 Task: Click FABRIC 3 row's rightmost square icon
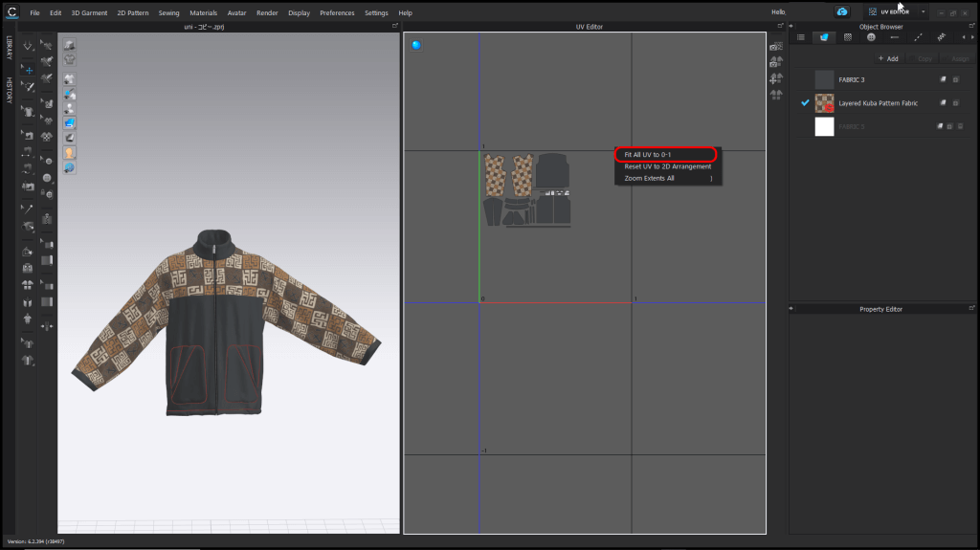coord(956,79)
